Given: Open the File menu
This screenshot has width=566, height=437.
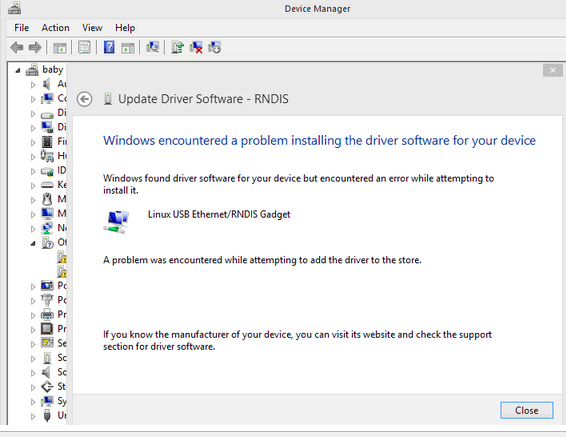Looking at the screenshot, I should click(x=21, y=28).
